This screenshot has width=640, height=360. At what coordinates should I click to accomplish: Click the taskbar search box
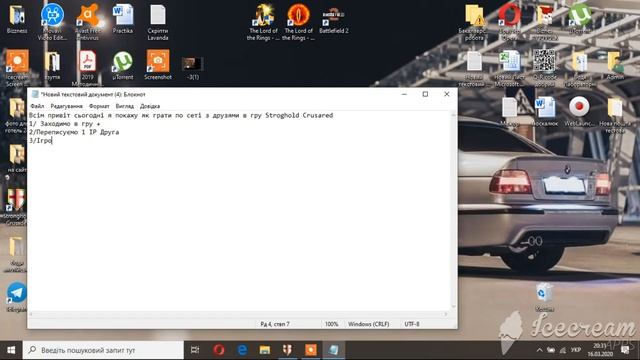(x=103, y=350)
